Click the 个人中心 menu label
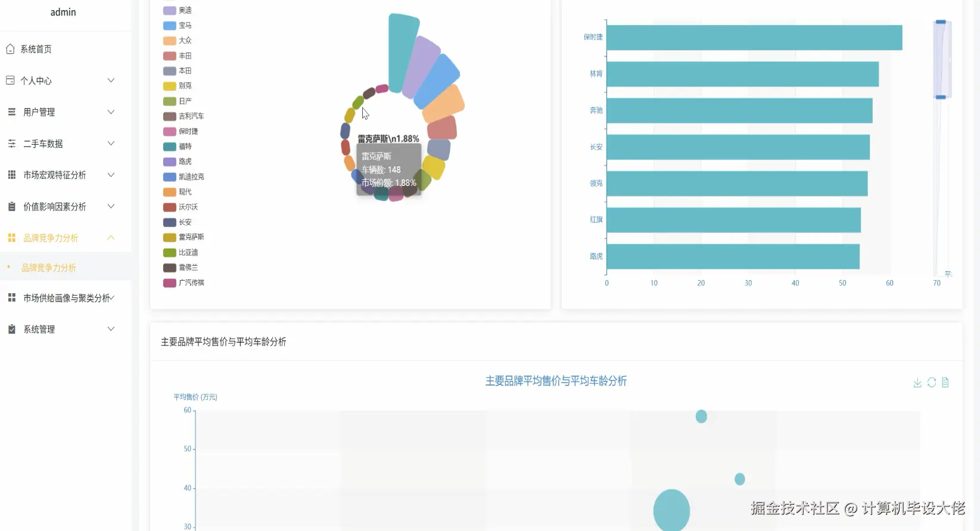The height and width of the screenshot is (531, 980). tap(36, 80)
